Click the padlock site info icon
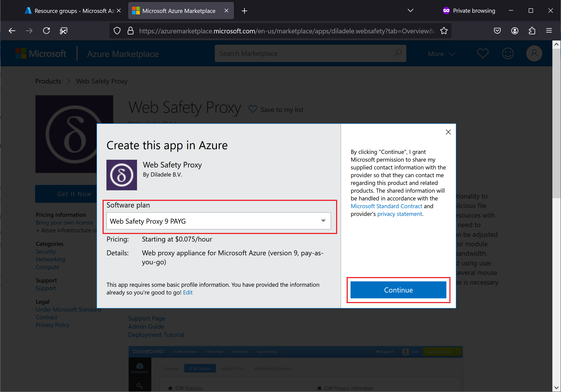 (131, 31)
